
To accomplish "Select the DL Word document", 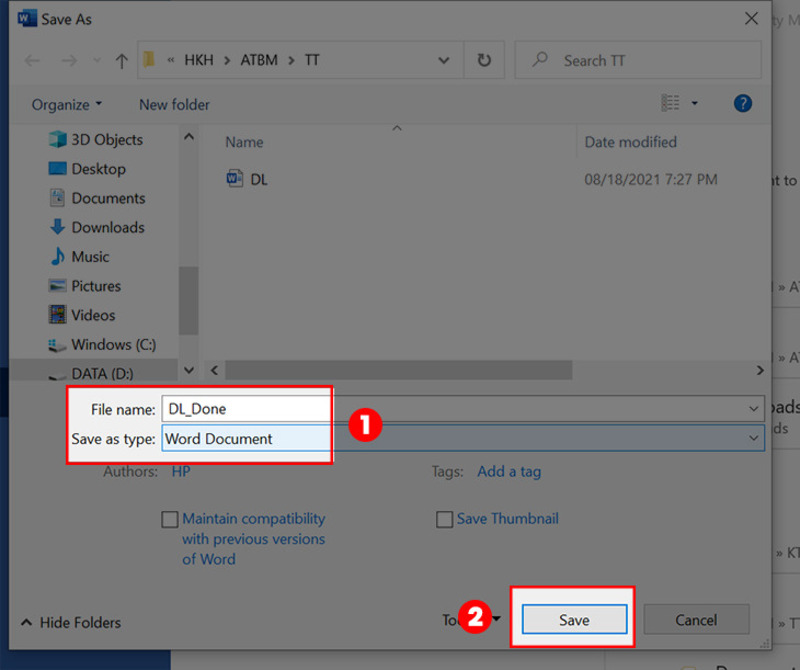I will (249, 179).
